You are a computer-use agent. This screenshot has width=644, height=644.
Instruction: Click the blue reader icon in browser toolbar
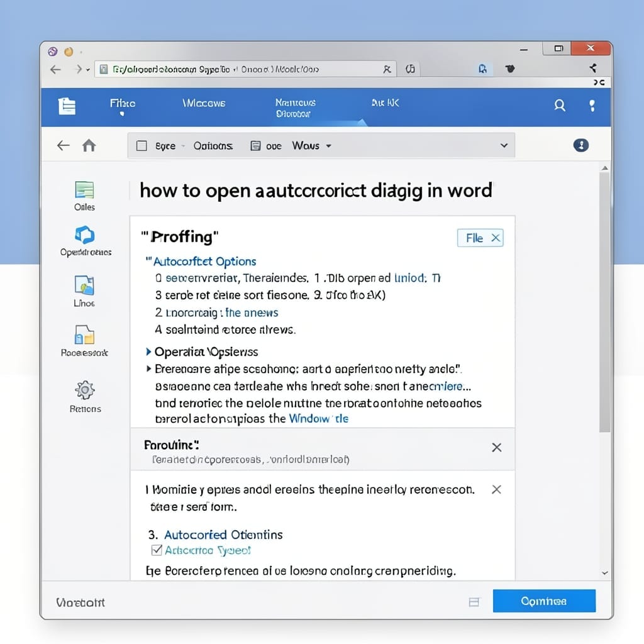(x=482, y=69)
